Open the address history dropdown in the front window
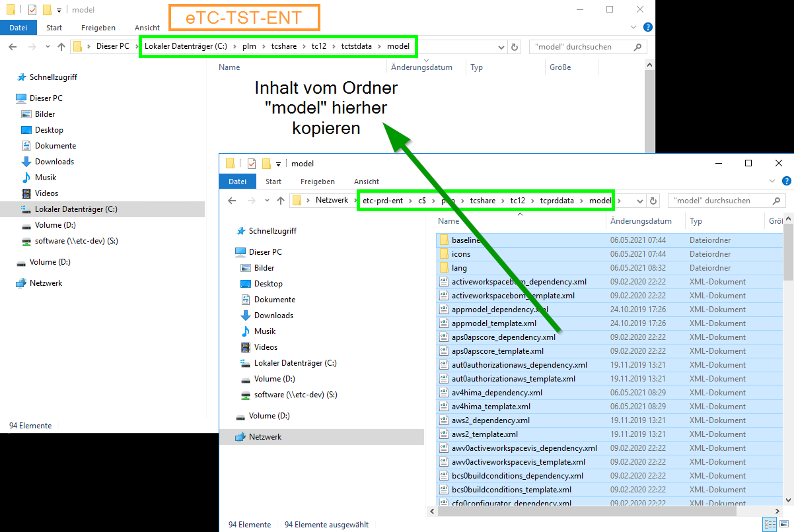The image size is (794, 532). pyautogui.click(x=639, y=201)
